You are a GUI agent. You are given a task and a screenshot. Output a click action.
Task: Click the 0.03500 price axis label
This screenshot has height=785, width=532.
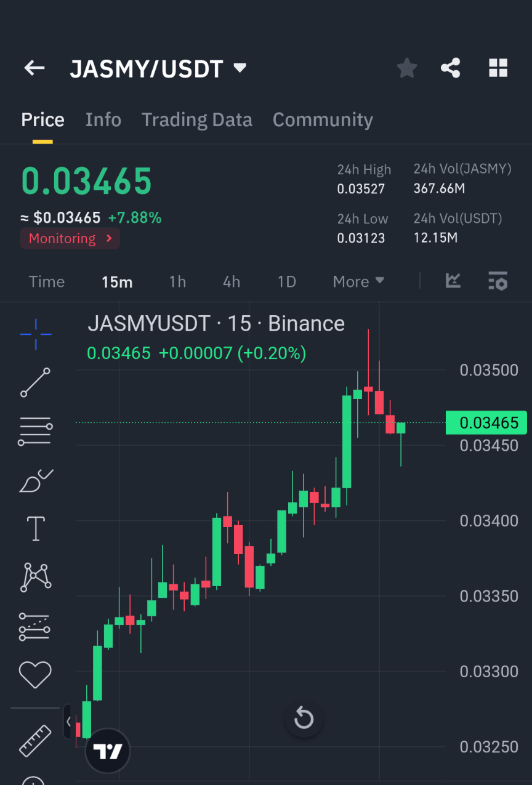[x=490, y=370]
